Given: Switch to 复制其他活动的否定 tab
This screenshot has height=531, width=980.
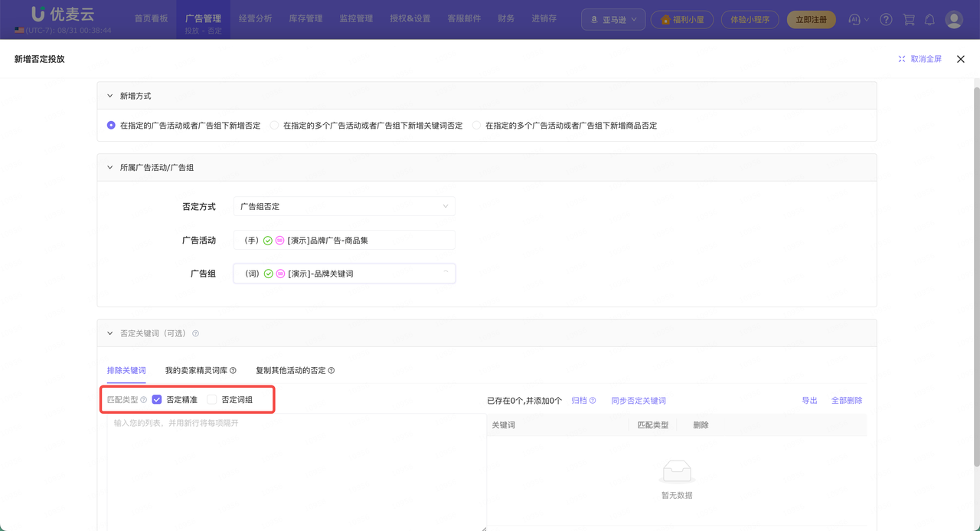Looking at the screenshot, I should tap(291, 370).
